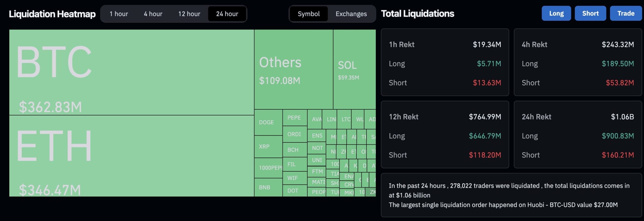The width and height of the screenshot is (644, 221).
Task: Open the Trade page
Action: (x=626, y=13)
